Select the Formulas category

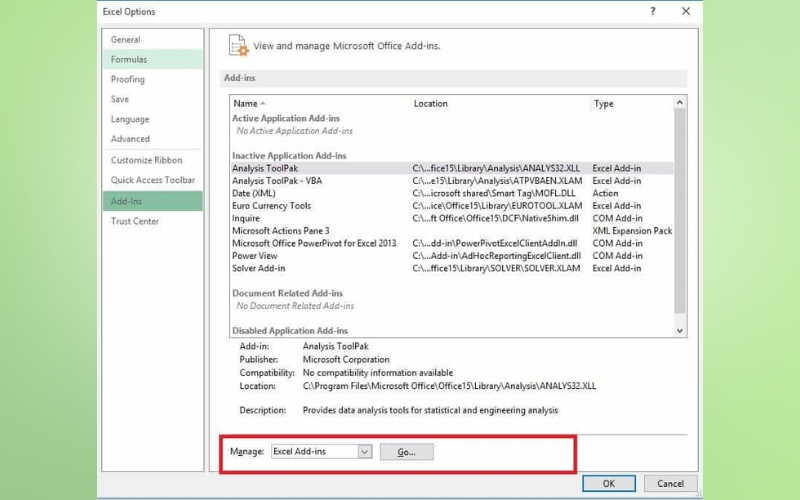click(x=152, y=59)
